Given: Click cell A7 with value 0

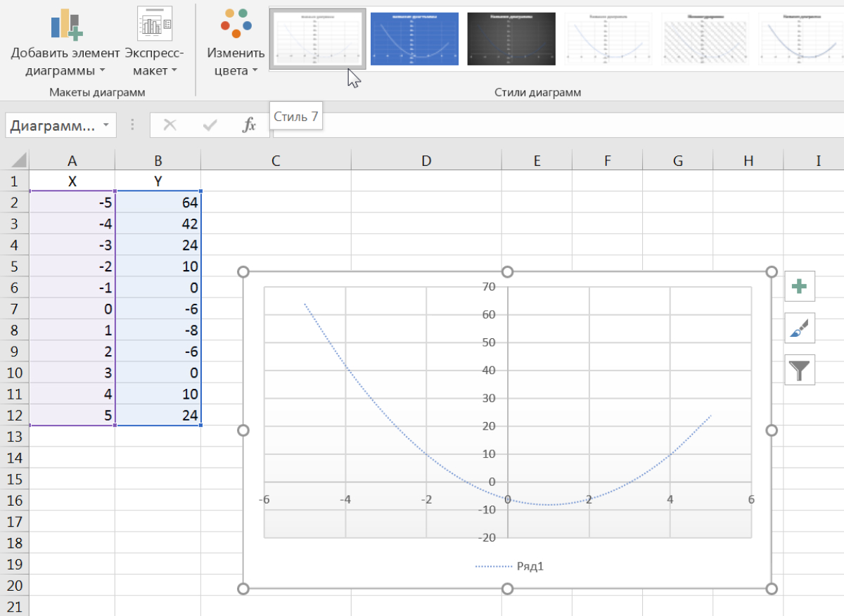Looking at the screenshot, I should point(72,309).
